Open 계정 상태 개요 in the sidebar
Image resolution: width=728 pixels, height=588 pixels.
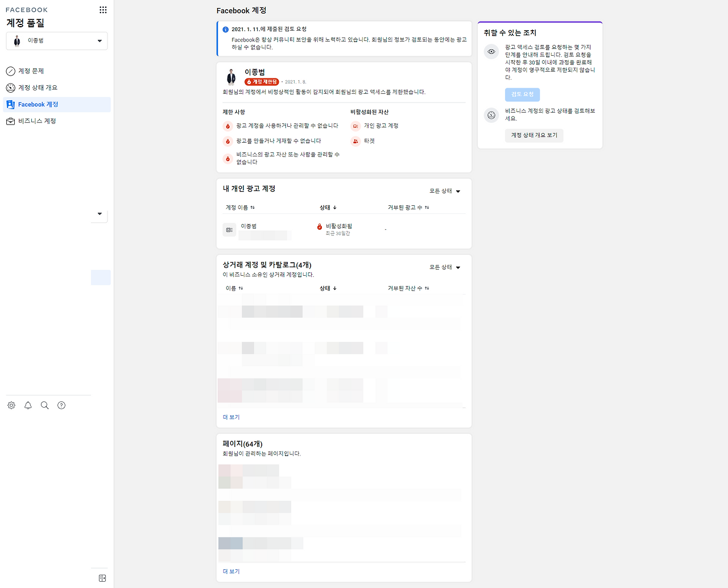(57, 88)
